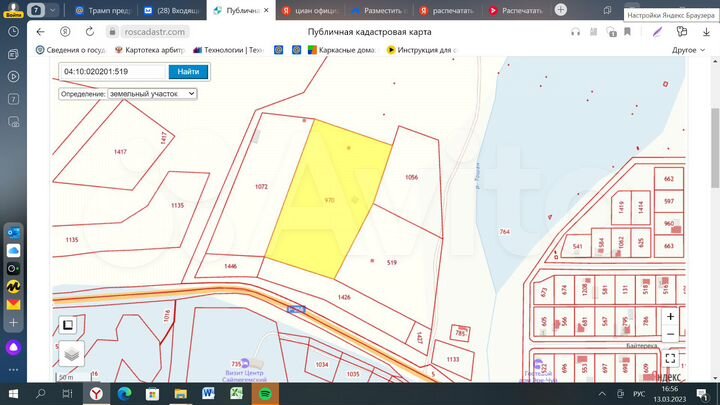Zoom in on the map

670,317
